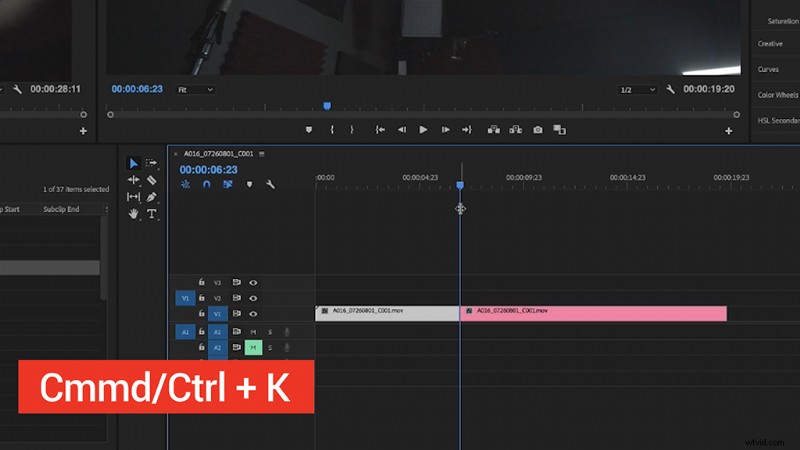Hide track V3 with the eye icon
The width and height of the screenshot is (800, 450).
pos(253,283)
